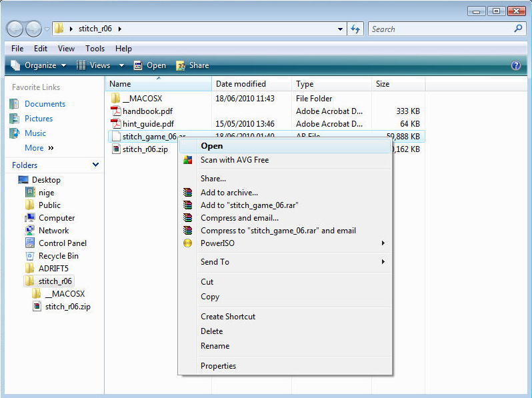The image size is (532, 398).
Task: Click the Control Panel icon in Folders tree
Action: tap(30, 243)
